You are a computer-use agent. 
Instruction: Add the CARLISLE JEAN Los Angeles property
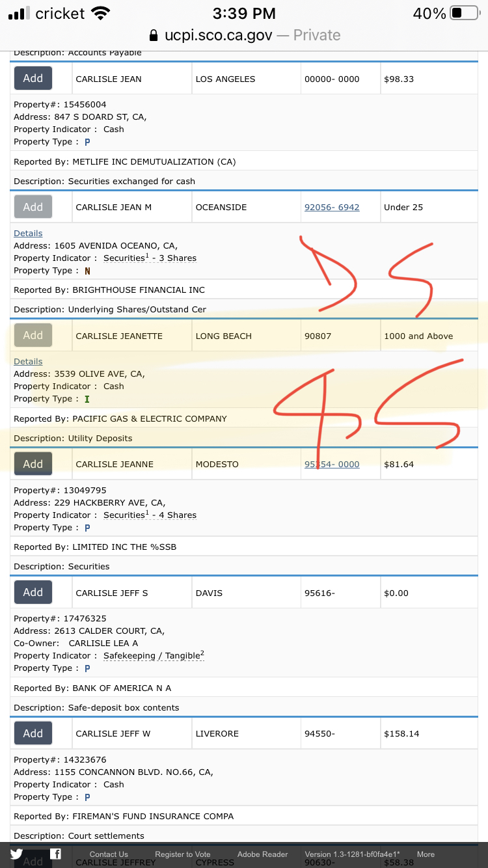[33, 78]
